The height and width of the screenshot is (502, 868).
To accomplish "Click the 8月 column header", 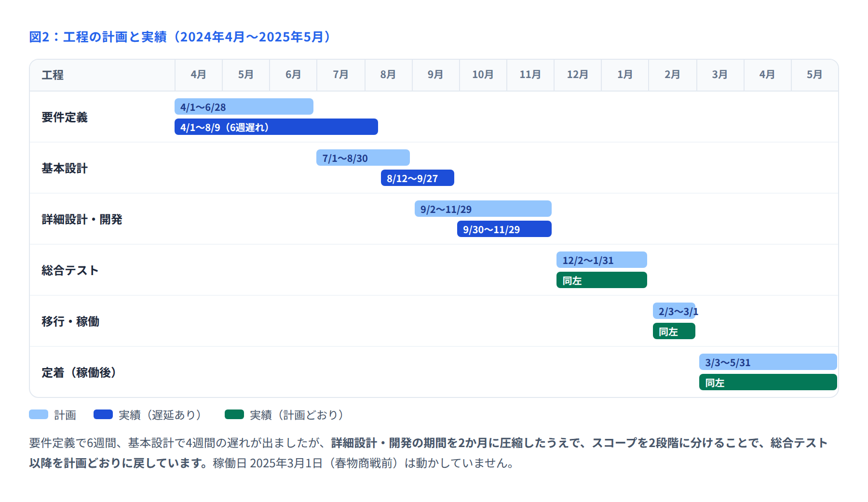I will pos(388,75).
